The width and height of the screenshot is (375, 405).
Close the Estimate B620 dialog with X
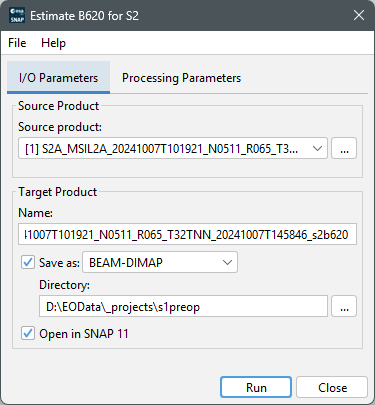pyautogui.click(x=359, y=15)
